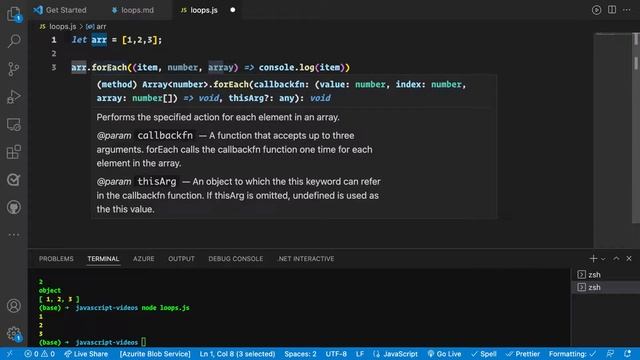
Task: Change indentation Spaces: 2
Action: pyautogui.click(x=300, y=354)
